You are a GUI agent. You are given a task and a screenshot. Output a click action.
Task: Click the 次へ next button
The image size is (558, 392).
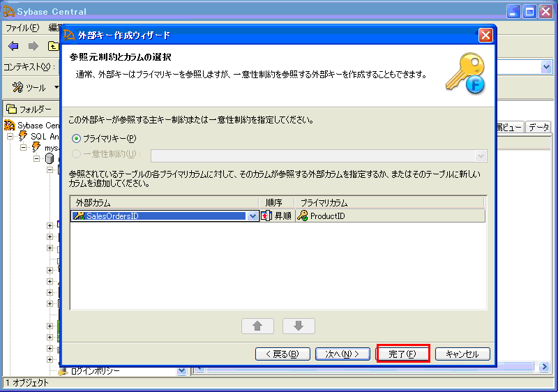tap(342, 354)
